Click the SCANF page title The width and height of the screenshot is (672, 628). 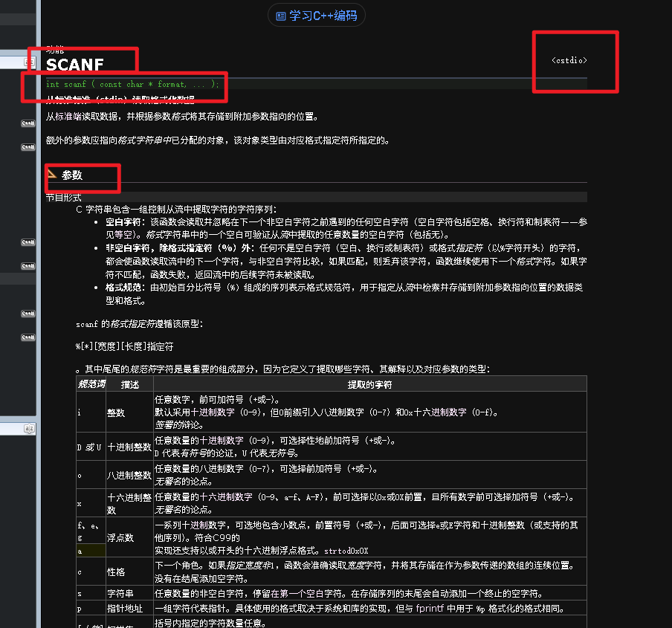[x=74, y=65]
